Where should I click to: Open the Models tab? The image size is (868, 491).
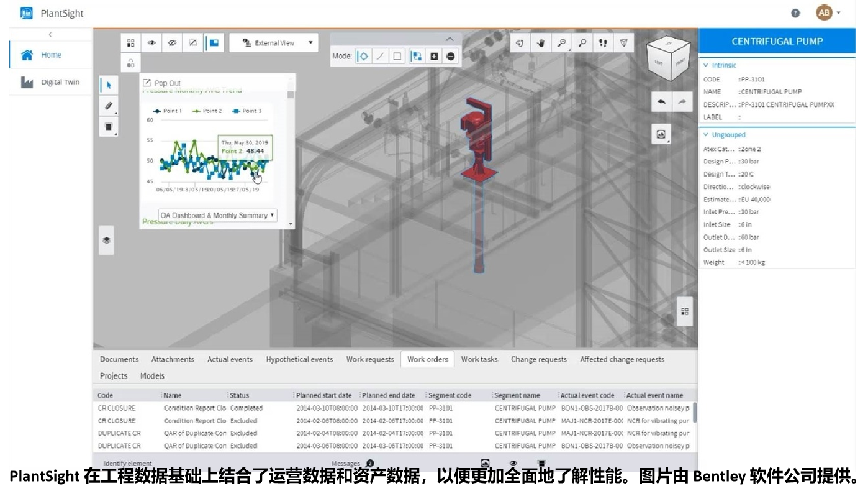point(152,376)
